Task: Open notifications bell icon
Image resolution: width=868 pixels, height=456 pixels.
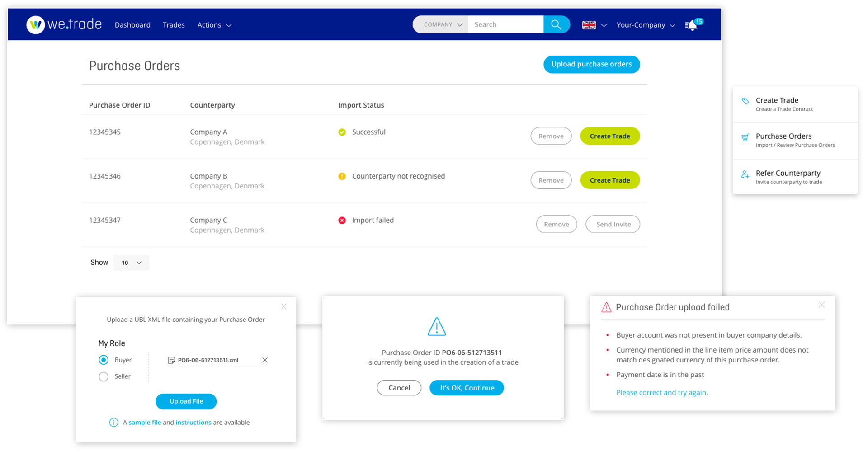Action: (691, 26)
